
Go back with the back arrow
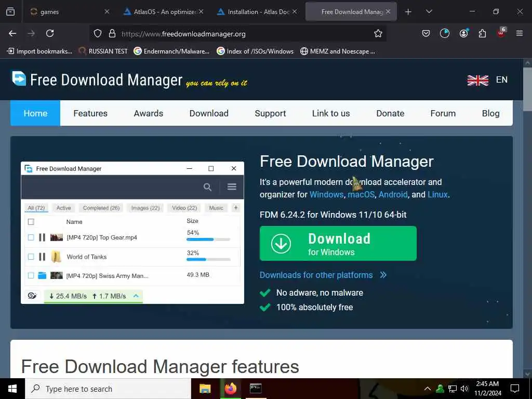coord(12,33)
